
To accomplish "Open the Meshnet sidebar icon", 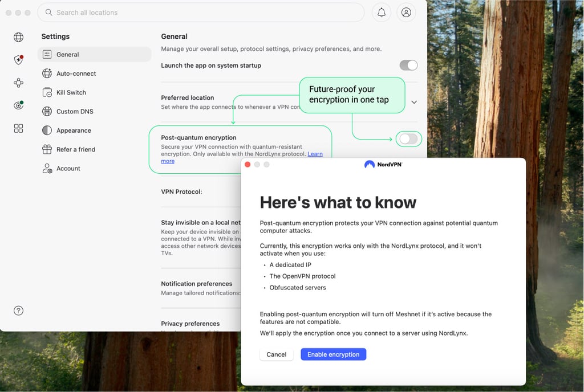I will click(x=18, y=83).
